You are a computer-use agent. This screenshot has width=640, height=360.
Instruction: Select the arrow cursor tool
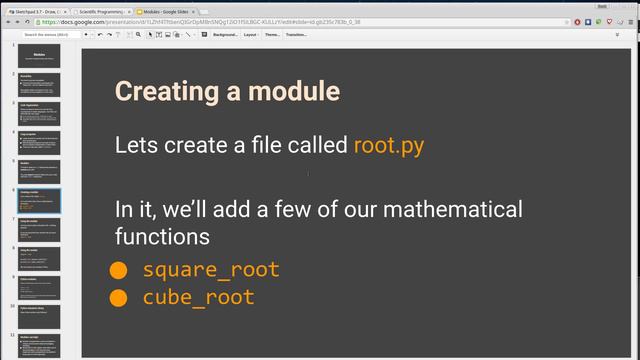150,35
